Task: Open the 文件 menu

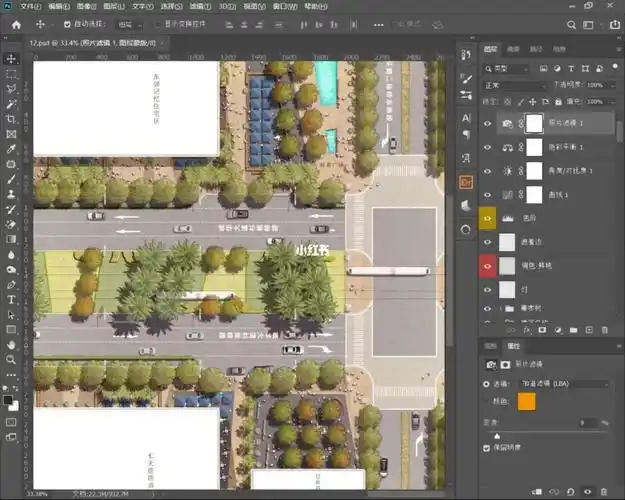Action: [30, 6]
